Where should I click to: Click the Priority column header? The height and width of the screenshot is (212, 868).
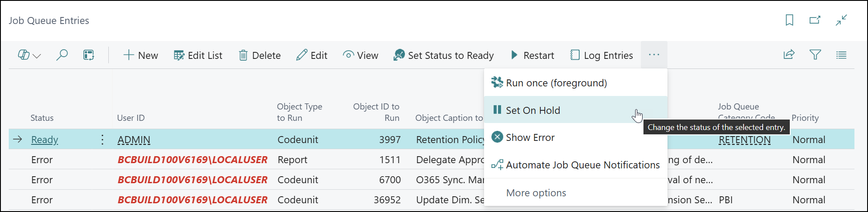tap(805, 118)
